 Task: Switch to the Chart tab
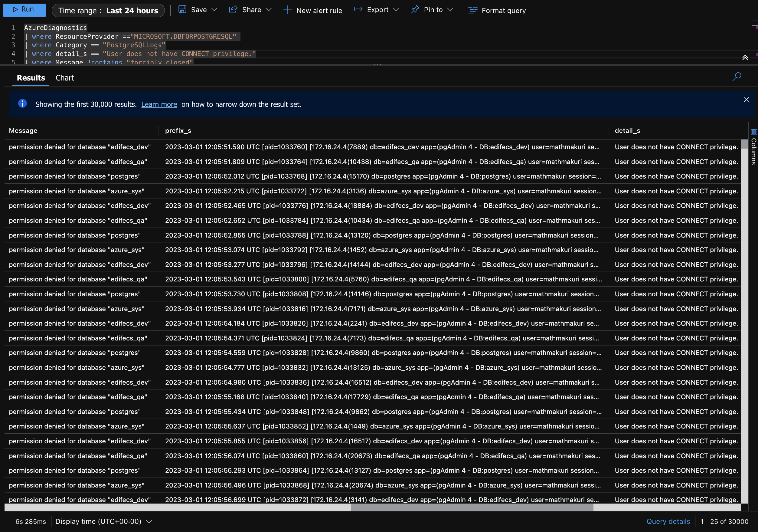tap(65, 78)
